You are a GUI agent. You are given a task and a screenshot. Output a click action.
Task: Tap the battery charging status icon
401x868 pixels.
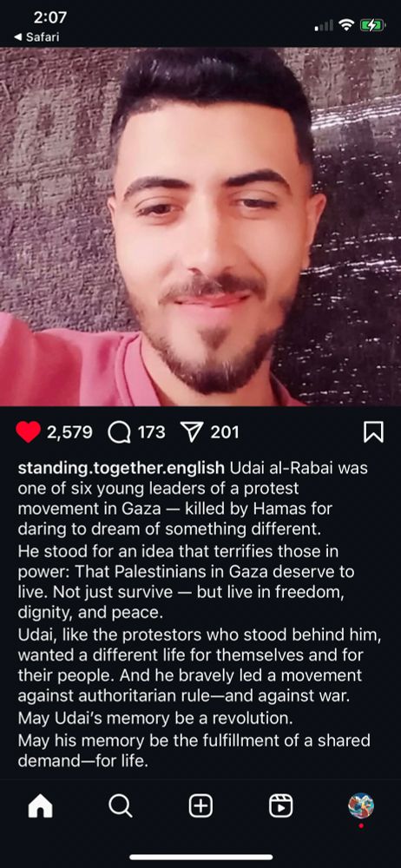click(x=371, y=25)
